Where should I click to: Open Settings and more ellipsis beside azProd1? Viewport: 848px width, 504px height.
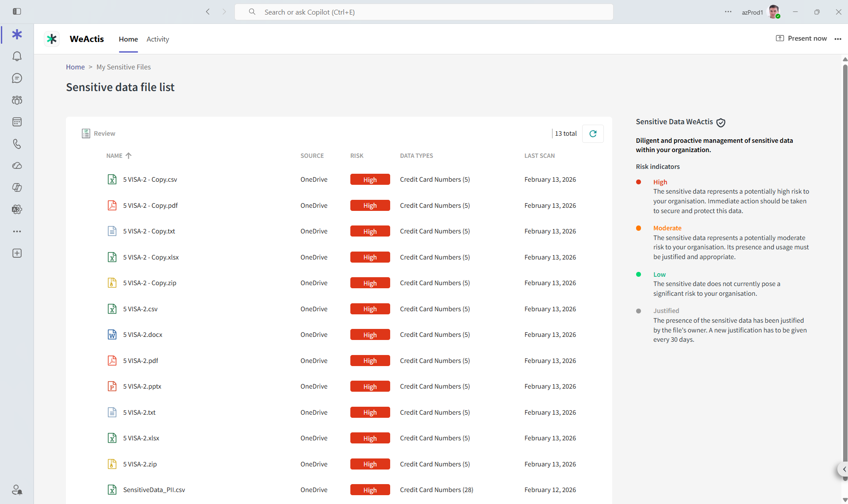coord(728,12)
